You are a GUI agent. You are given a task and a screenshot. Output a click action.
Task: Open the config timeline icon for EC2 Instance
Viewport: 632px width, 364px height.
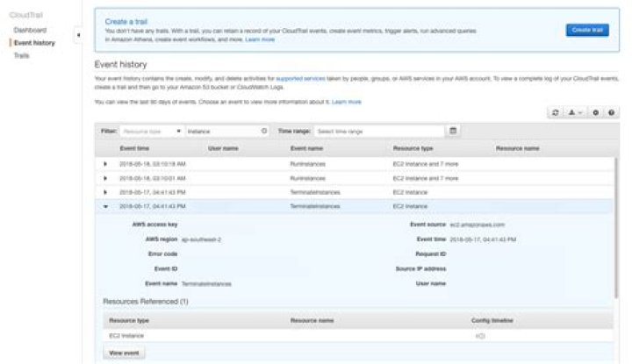(480, 336)
